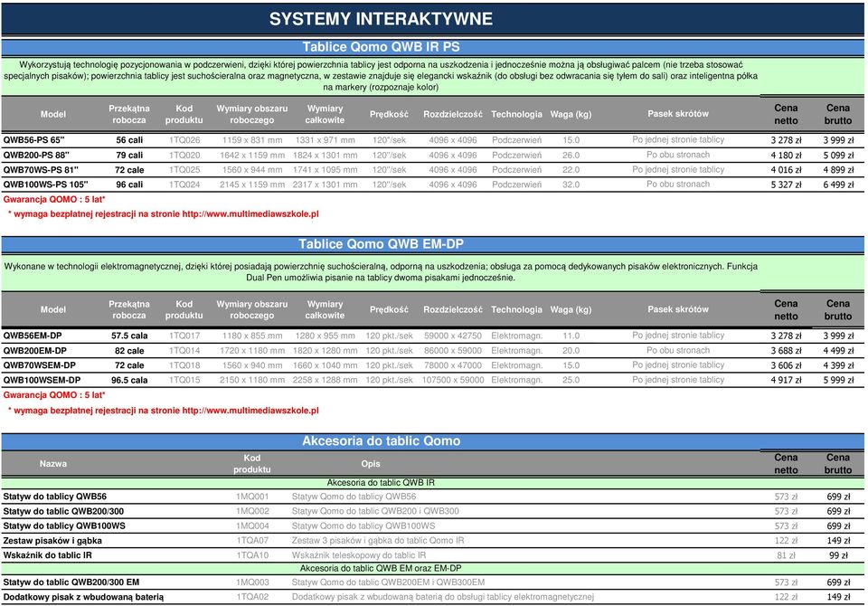Click diagonal value 56 cali
Viewport: 868px width, 606px height.
[x=129, y=140]
